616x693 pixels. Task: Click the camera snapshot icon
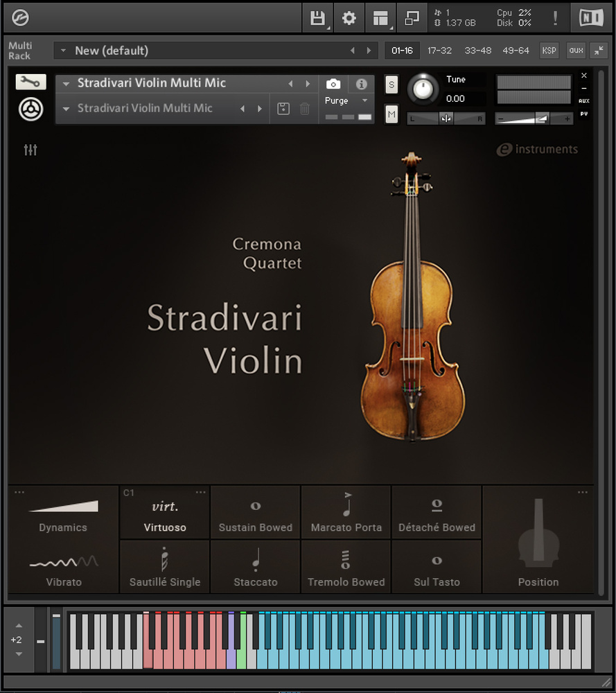333,84
